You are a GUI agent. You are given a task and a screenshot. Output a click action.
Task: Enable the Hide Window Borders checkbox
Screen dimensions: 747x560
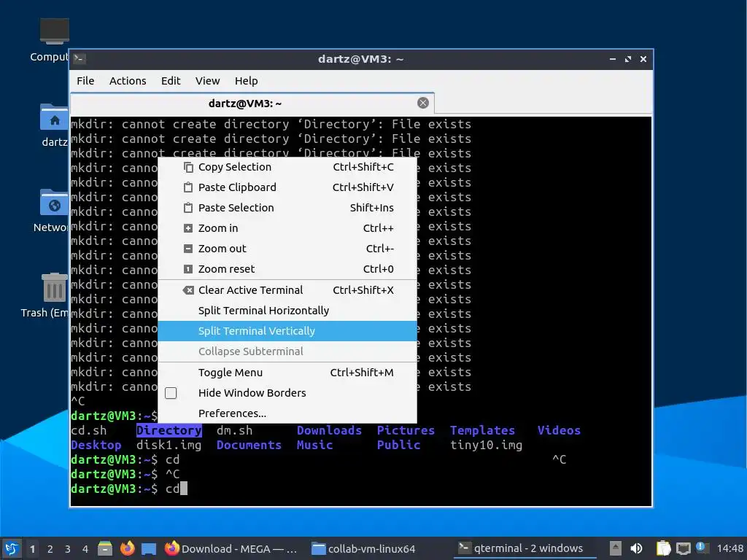point(171,393)
